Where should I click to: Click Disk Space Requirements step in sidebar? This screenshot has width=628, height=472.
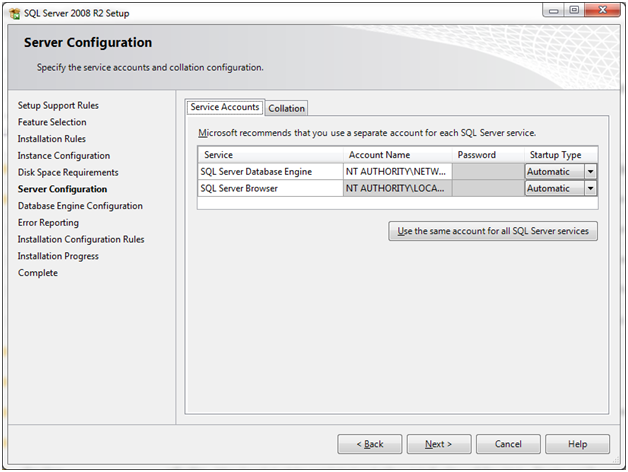pos(68,172)
